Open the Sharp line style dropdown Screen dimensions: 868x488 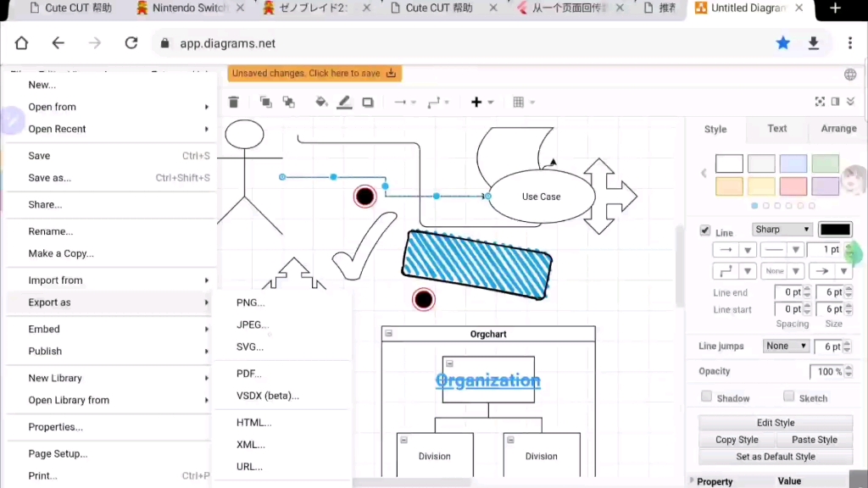click(782, 229)
